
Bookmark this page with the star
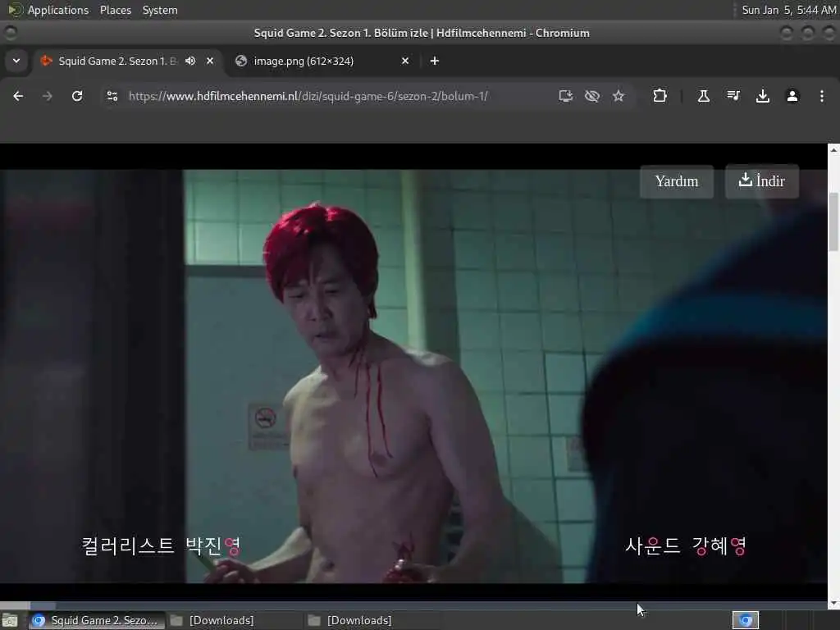coord(619,96)
